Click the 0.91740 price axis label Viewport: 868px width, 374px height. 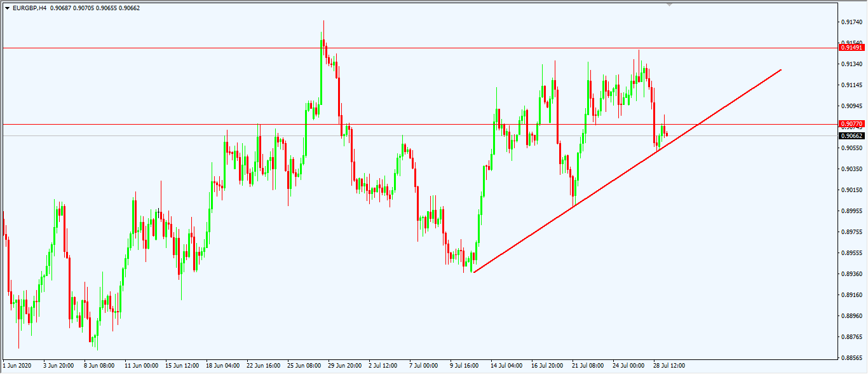(851, 22)
